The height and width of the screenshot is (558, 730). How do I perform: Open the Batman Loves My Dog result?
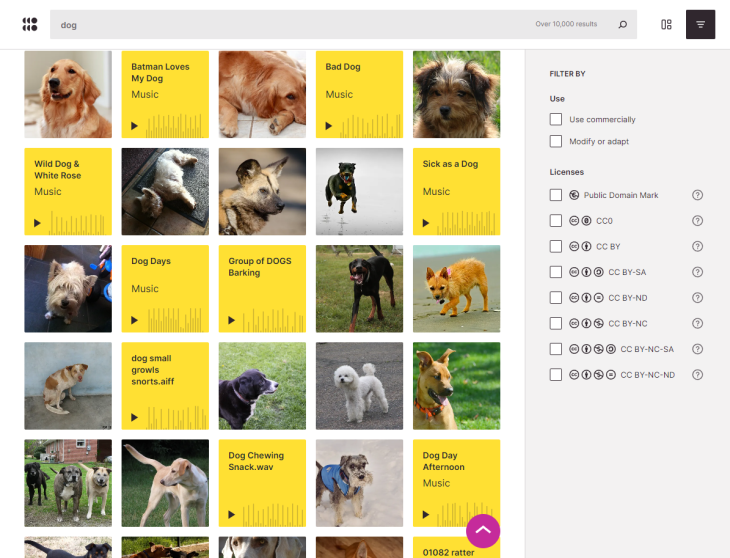click(160, 73)
